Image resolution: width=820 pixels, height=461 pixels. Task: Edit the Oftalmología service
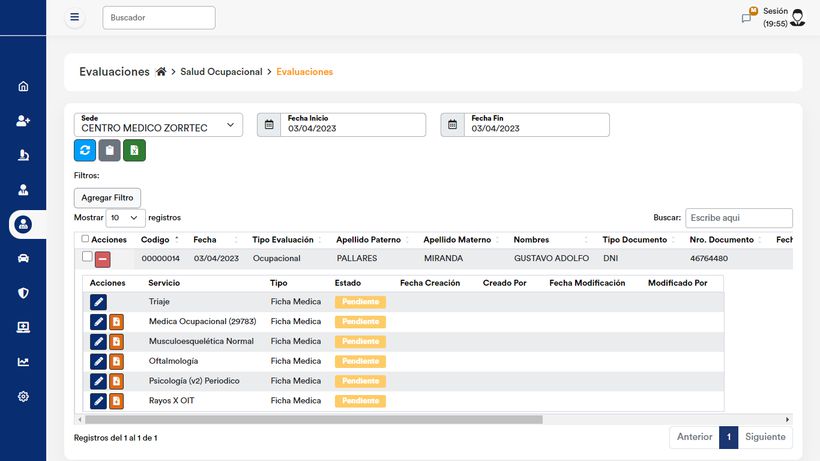pos(98,362)
